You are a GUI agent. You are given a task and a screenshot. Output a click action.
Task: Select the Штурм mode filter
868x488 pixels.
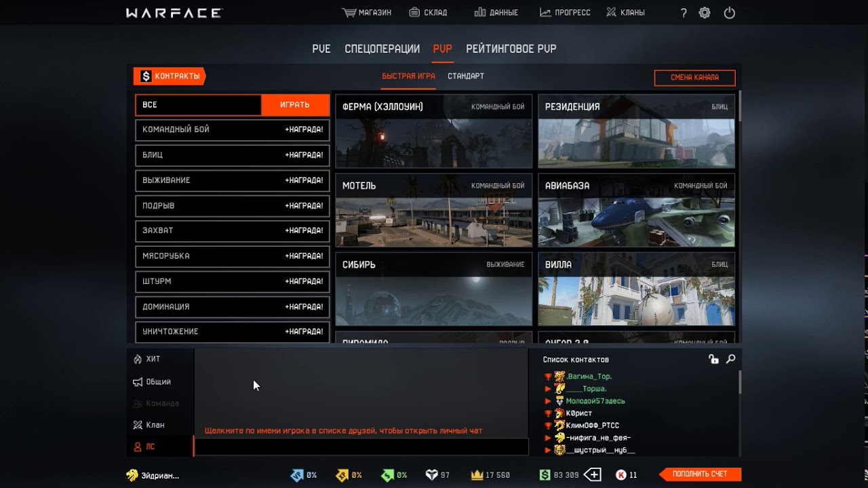click(x=233, y=281)
